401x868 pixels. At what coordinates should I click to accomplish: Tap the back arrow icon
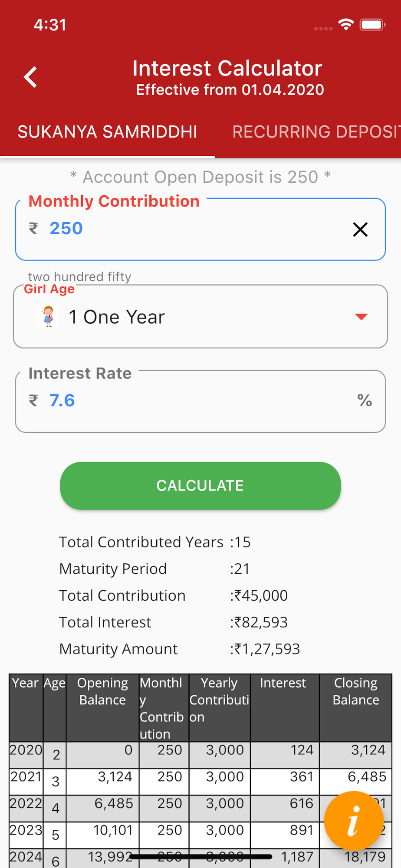pos(30,77)
